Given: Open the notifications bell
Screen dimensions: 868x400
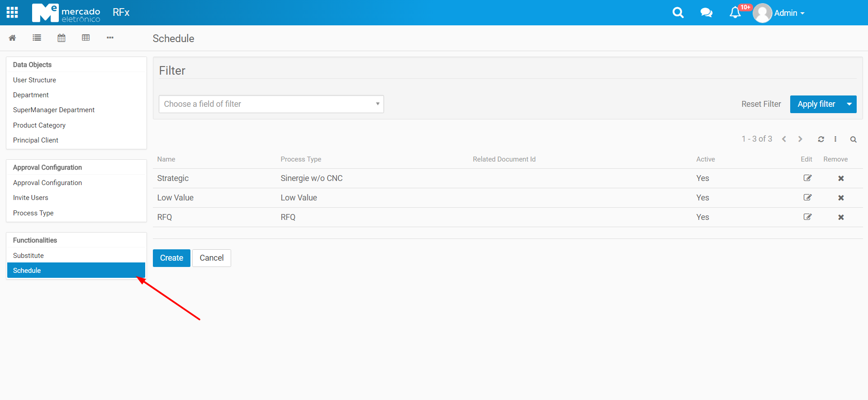Looking at the screenshot, I should tap(735, 13).
